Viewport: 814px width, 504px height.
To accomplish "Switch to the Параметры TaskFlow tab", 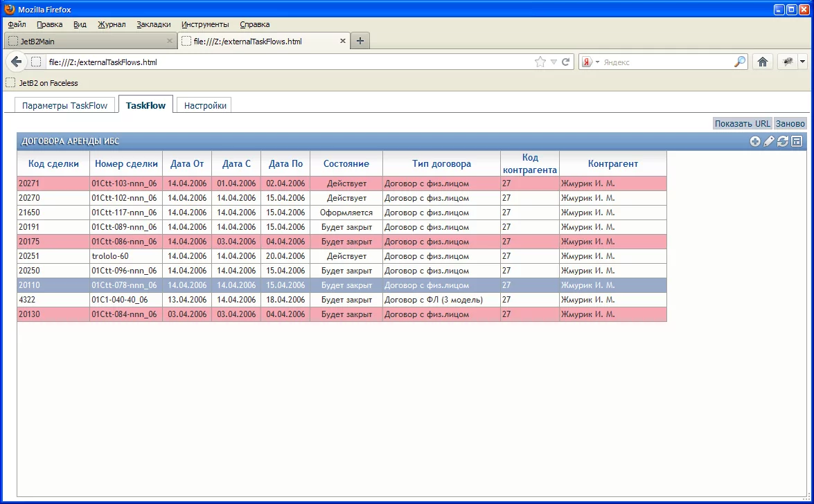I will [65, 105].
